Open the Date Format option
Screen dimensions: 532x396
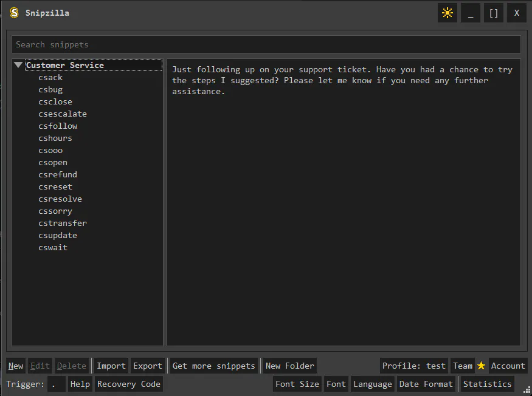[426, 384]
